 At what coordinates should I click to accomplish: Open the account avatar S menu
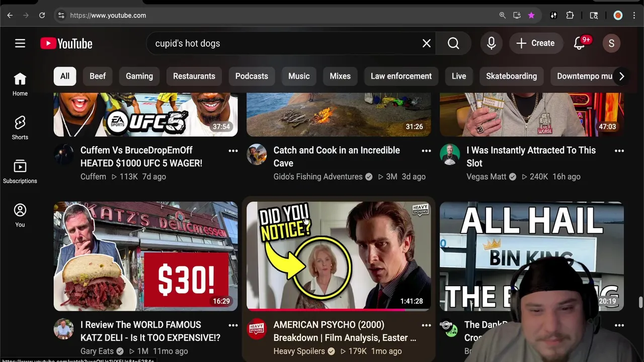pyautogui.click(x=611, y=43)
